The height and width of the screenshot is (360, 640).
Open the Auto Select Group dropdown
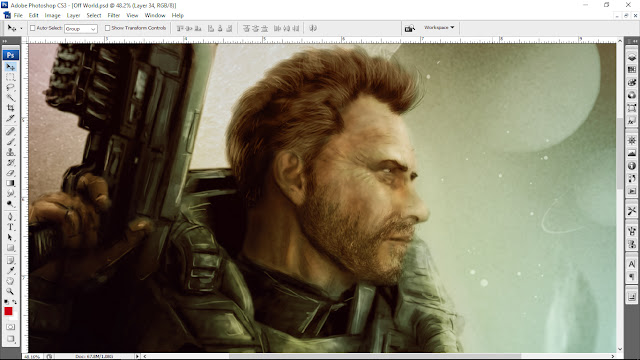[80, 29]
